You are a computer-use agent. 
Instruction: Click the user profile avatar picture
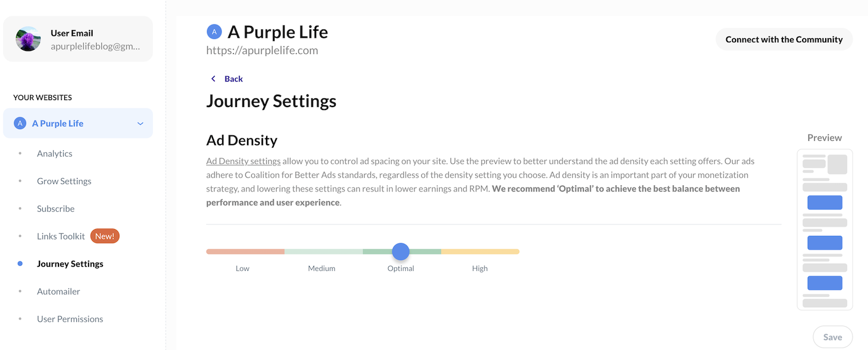28,39
